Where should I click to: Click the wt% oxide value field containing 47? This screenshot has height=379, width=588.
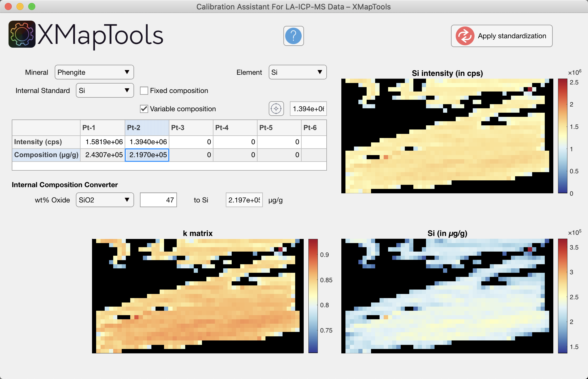tap(158, 200)
